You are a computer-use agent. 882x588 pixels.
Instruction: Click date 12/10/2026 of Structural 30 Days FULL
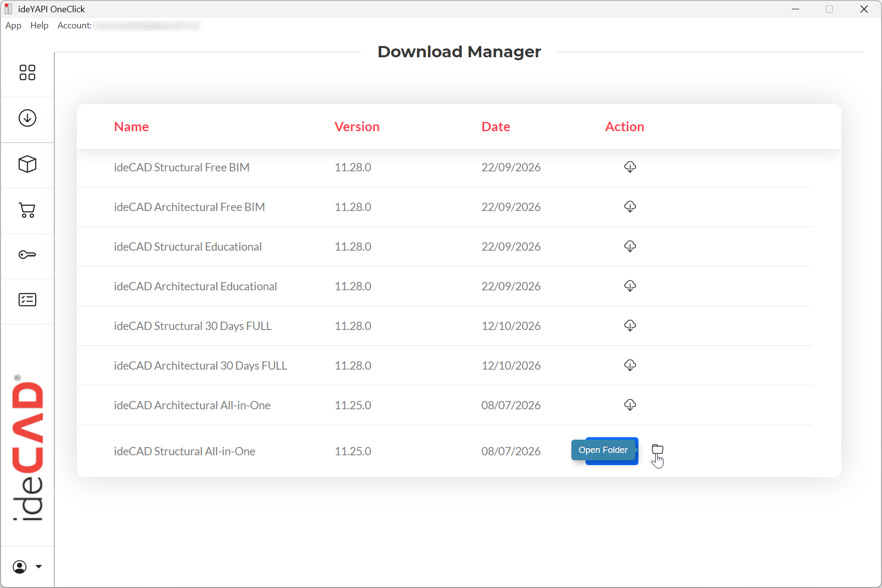[x=511, y=326]
